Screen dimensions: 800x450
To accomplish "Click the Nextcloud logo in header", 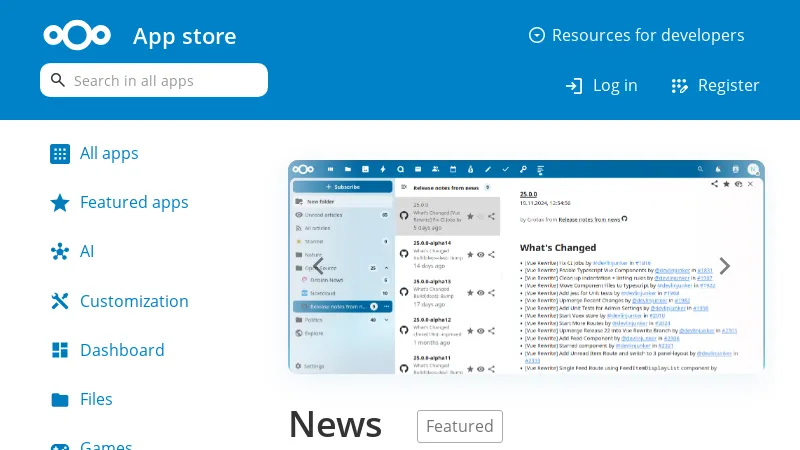I will tap(77, 35).
